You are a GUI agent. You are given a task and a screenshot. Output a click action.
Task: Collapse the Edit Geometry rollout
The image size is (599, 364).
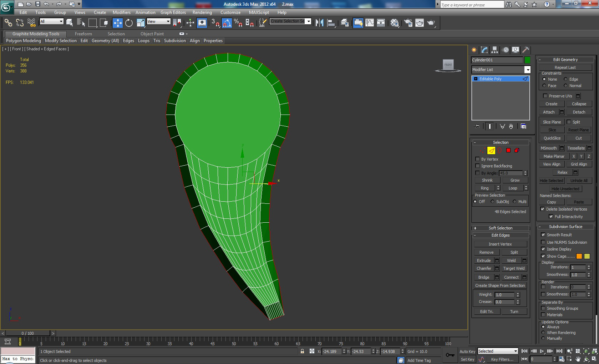(565, 60)
